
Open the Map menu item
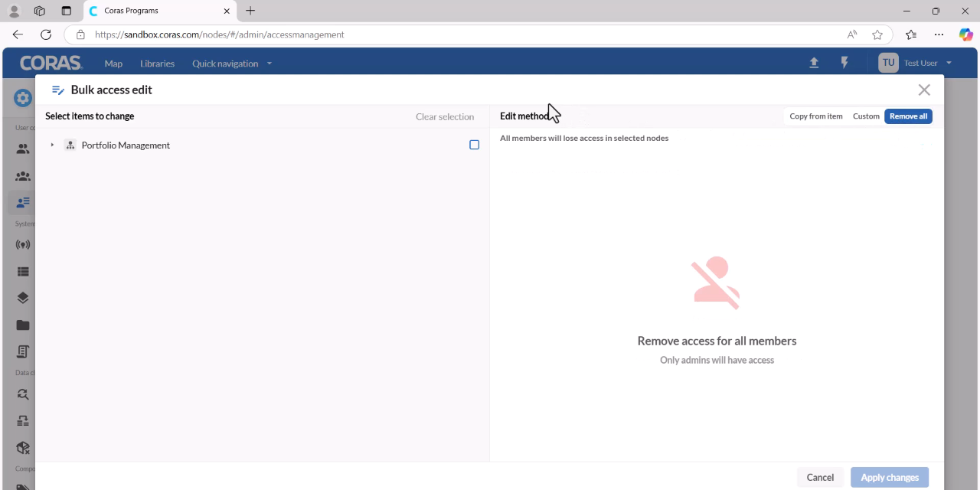pos(113,64)
